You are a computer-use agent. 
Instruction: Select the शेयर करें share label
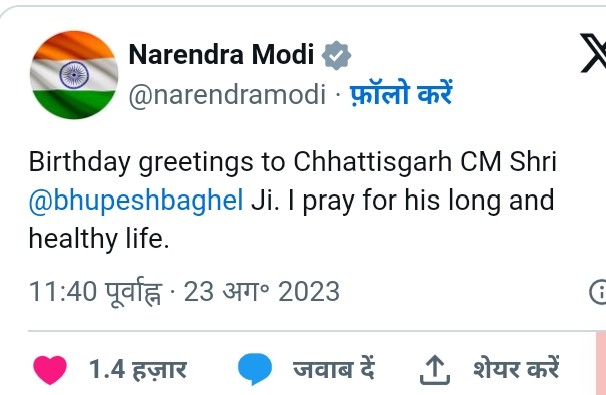[x=516, y=368]
